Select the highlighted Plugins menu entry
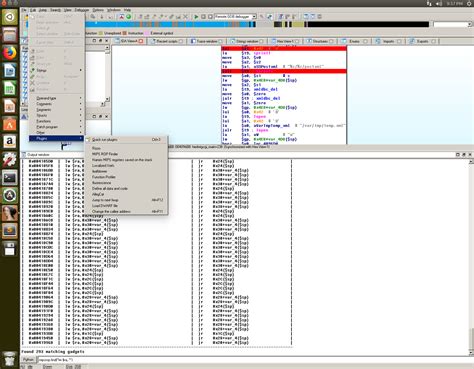Image resolution: width=474 pixels, height=369 pixels. (56, 138)
